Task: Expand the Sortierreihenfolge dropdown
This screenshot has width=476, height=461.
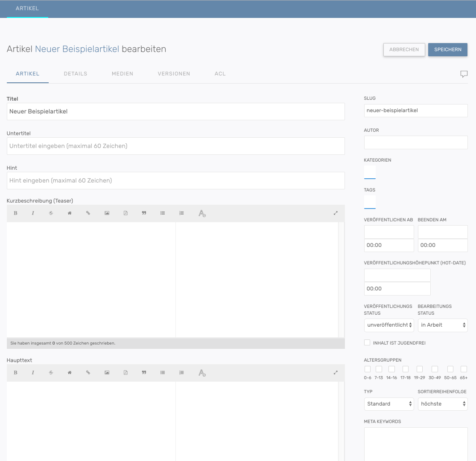Action: click(443, 404)
